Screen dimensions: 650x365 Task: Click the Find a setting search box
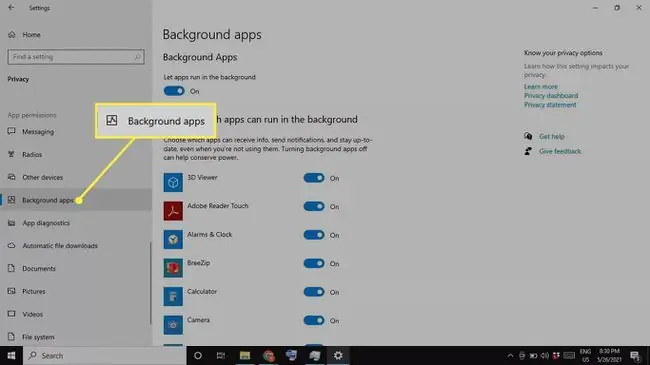pyautogui.click(x=76, y=57)
